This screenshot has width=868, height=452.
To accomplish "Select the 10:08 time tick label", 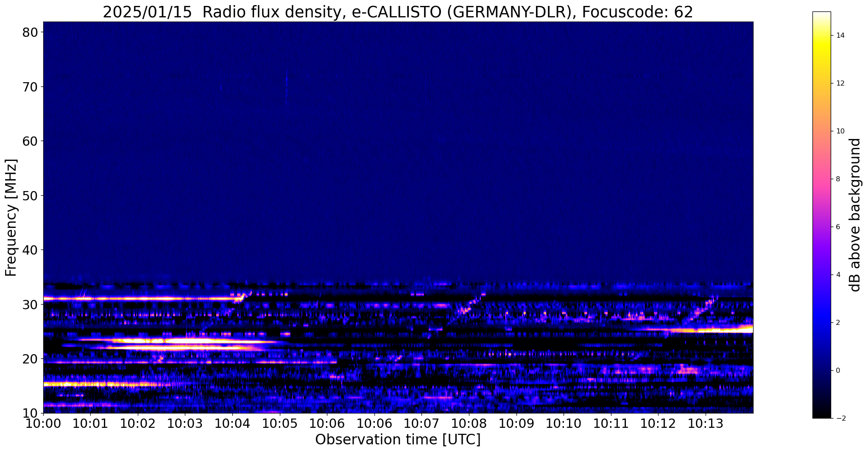I will (469, 424).
